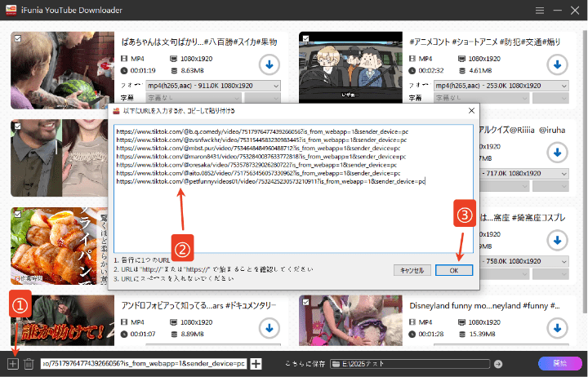Click the vertical scrollbar on the right
This screenshot has width=588, height=377.
click(x=585, y=171)
